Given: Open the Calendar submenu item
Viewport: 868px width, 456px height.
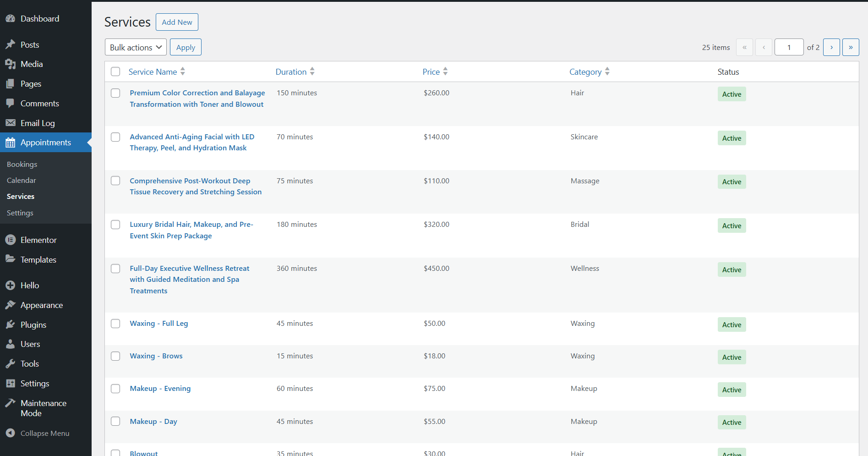Looking at the screenshot, I should point(21,180).
